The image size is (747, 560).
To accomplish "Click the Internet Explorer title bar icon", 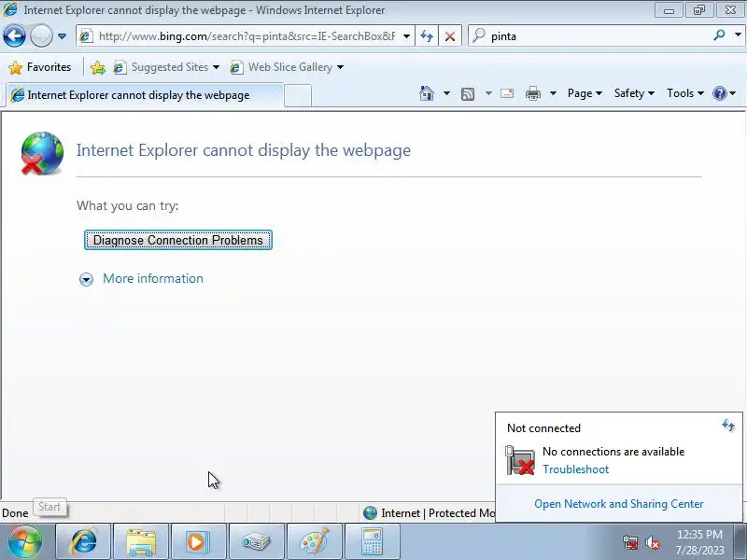I will [x=10, y=9].
